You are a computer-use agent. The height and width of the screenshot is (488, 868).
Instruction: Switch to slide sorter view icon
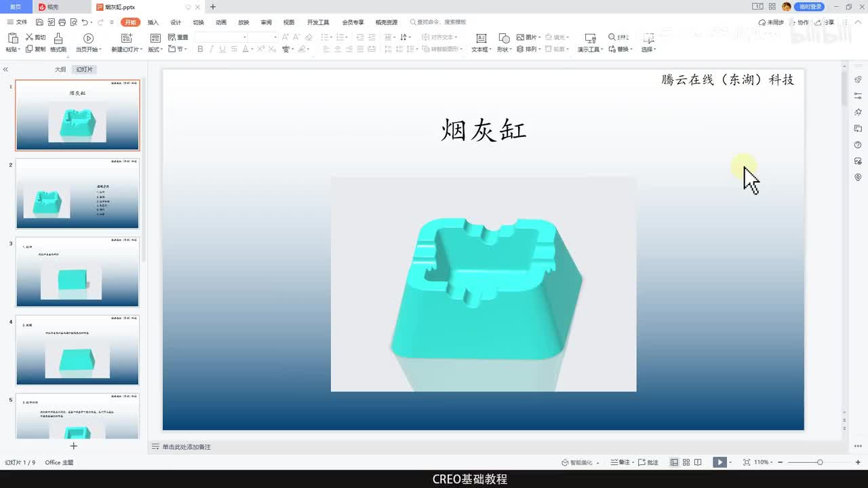point(686,462)
